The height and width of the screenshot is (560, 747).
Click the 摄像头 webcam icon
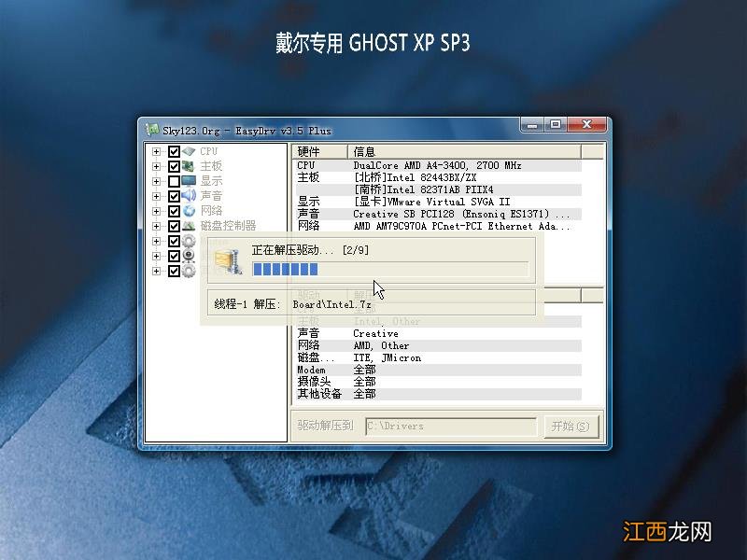click(190, 256)
